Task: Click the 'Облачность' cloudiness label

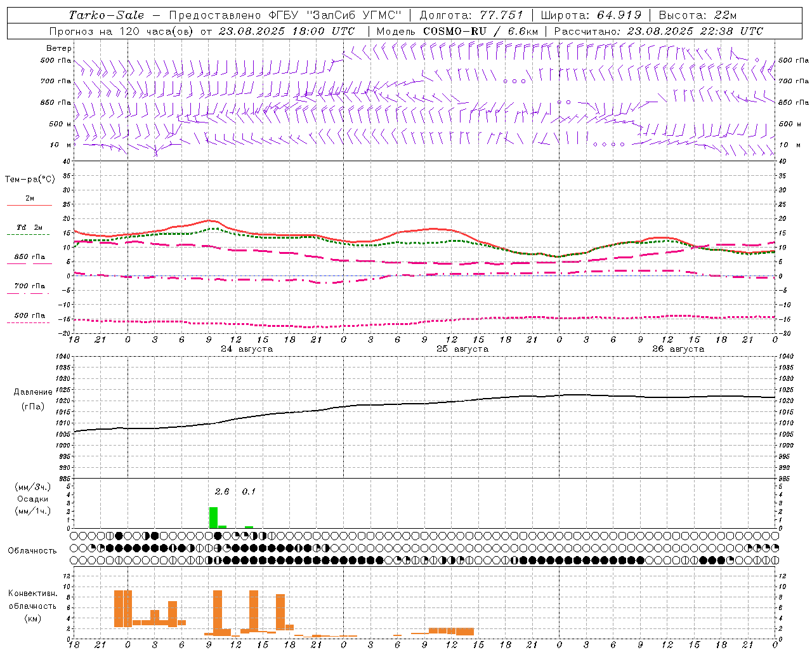Action: point(32,550)
